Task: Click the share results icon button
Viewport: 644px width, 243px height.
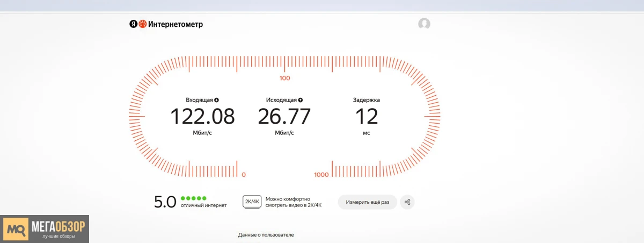Action: (x=407, y=202)
